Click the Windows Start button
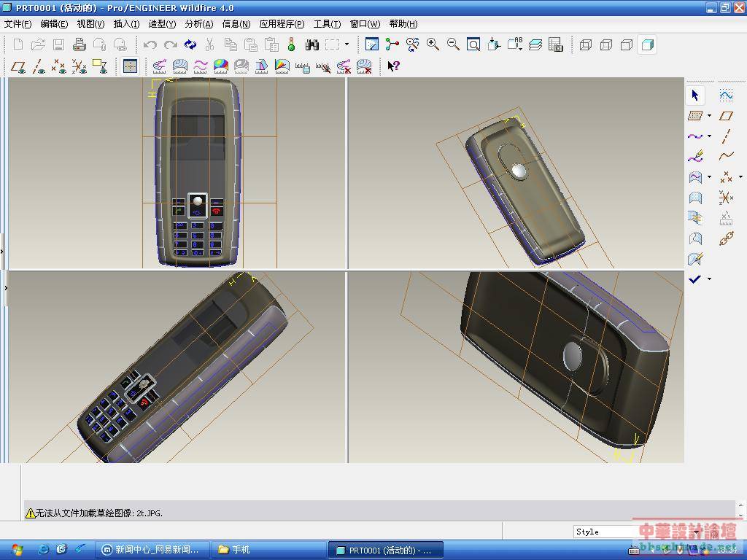 [x=16, y=550]
